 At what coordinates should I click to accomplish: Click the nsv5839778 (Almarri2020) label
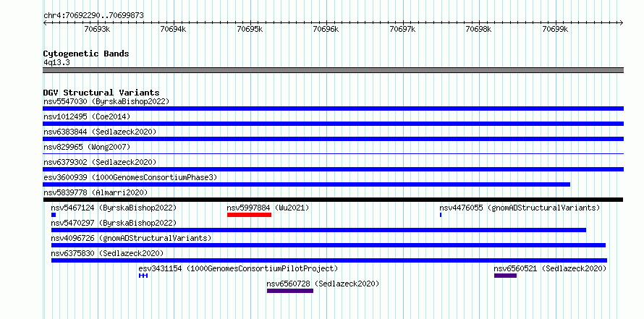(96, 192)
